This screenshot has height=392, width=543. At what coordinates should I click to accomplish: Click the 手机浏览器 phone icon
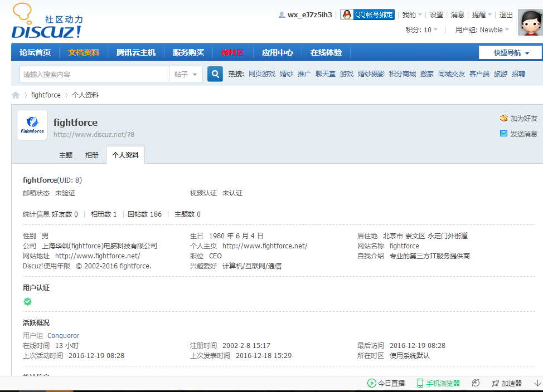tap(420, 383)
